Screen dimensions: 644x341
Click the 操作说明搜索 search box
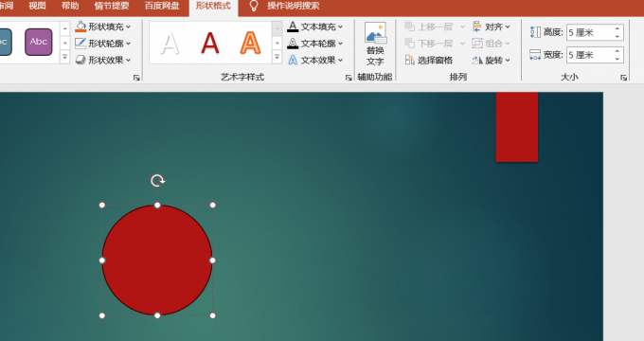(294, 6)
